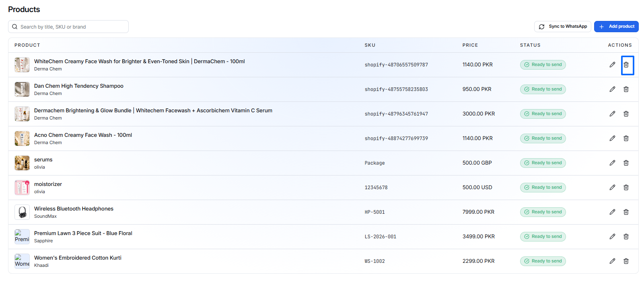Click the LS-2026-001 SKU cell
644x287 pixels.
[381, 237]
